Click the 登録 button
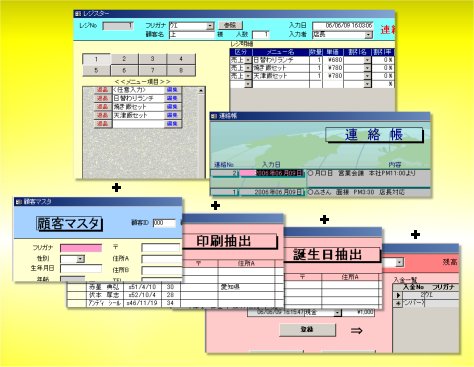474x367 pixels. (x=307, y=329)
